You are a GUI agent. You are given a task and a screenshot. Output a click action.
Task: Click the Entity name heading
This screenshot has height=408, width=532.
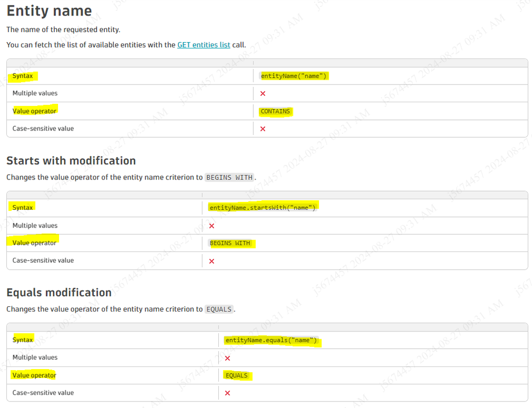(x=49, y=11)
